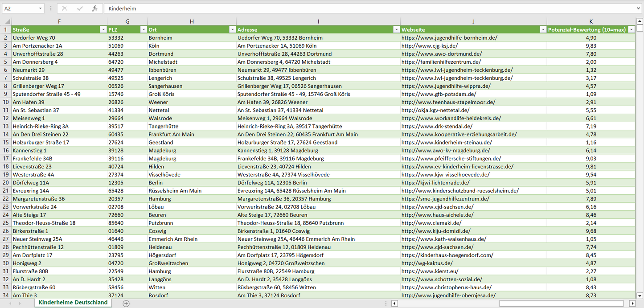Open the Potenzial-Bewertung filter dropdown
This screenshot has width=644, height=308.
[631, 29]
